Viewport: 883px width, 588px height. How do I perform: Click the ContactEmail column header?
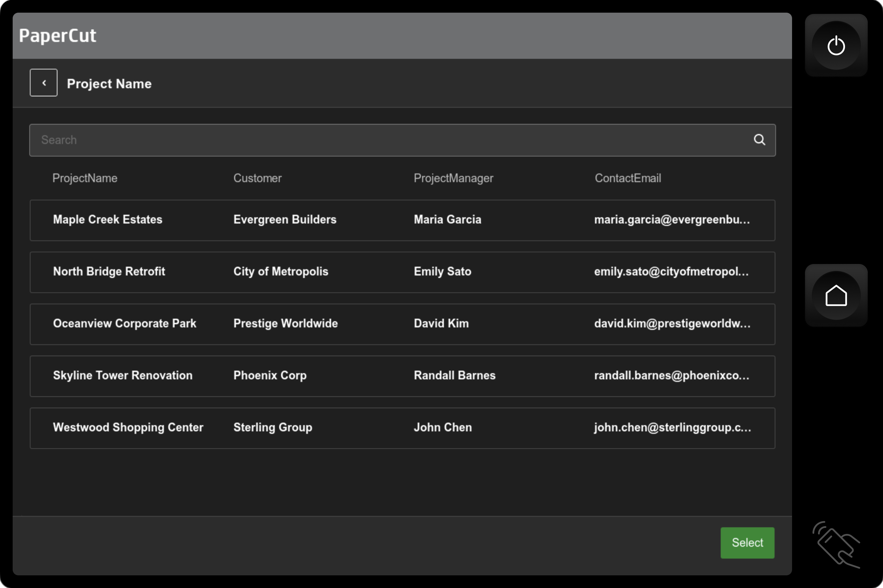(x=627, y=178)
